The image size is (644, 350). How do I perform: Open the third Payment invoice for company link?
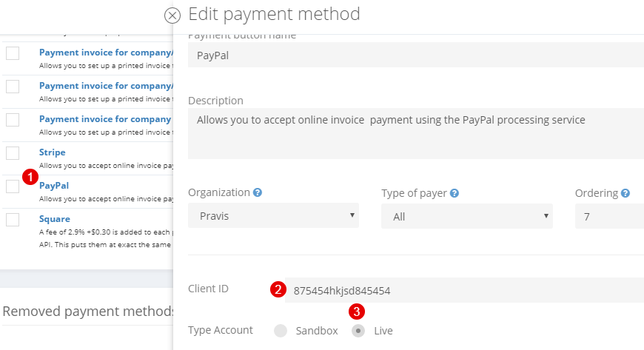(105, 119)
